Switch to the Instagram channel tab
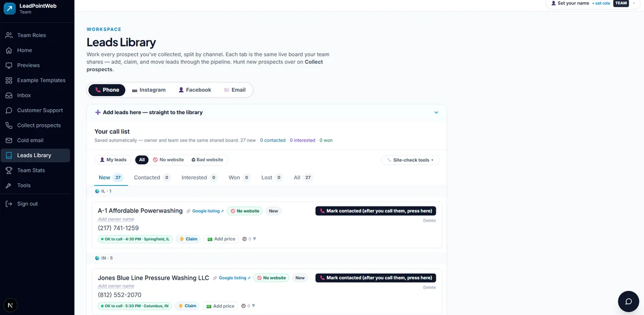The image size is (644, 315). (x=148, y=90)
